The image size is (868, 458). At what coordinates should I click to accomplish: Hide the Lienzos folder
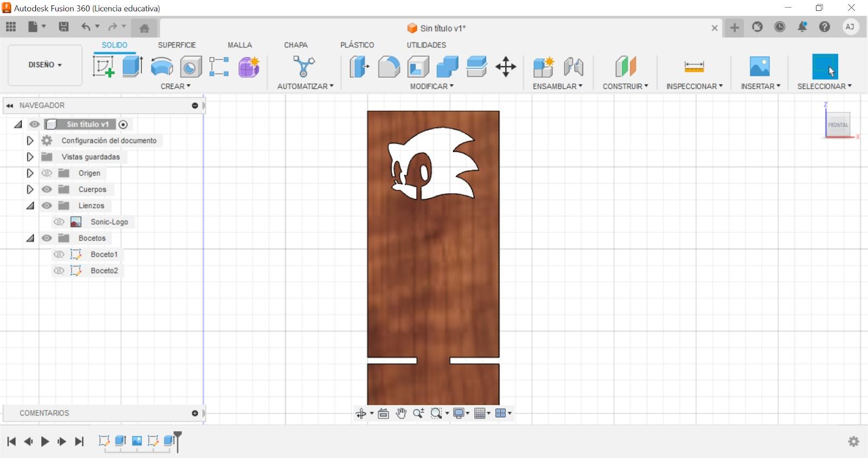pos(47,205)
